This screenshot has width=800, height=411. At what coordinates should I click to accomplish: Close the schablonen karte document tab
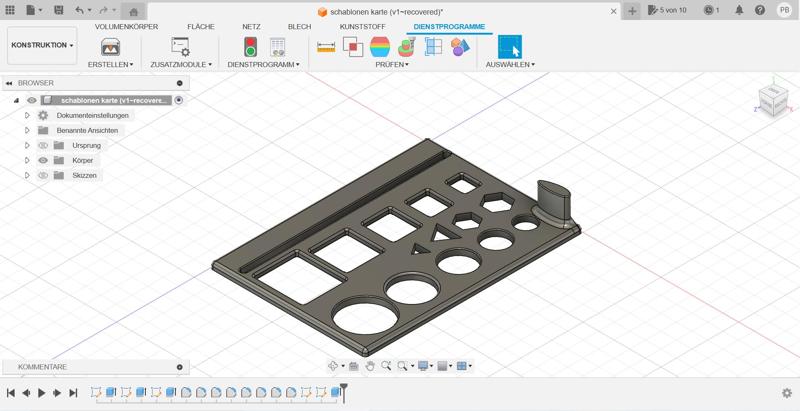tap(614, 11)
